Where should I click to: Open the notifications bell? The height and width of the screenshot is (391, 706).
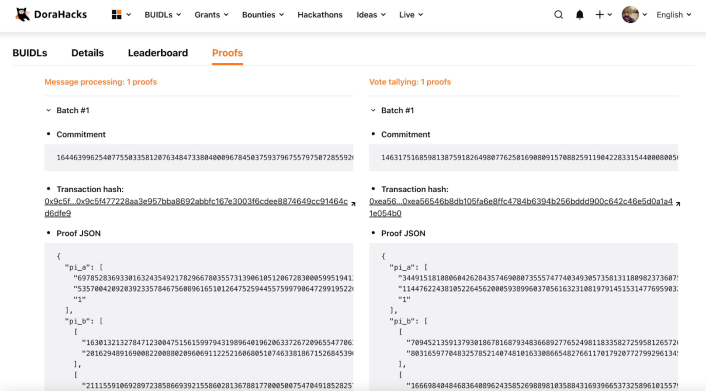(x=579, y=15)
